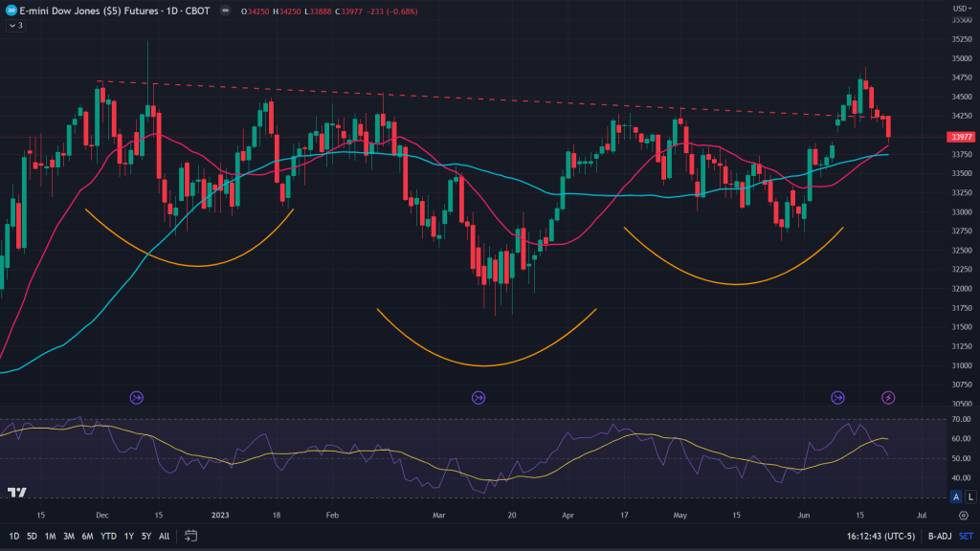Expand the collapsed indicators legend showing 3
This screenshot has width=980, height=551.
coord(15,26)
